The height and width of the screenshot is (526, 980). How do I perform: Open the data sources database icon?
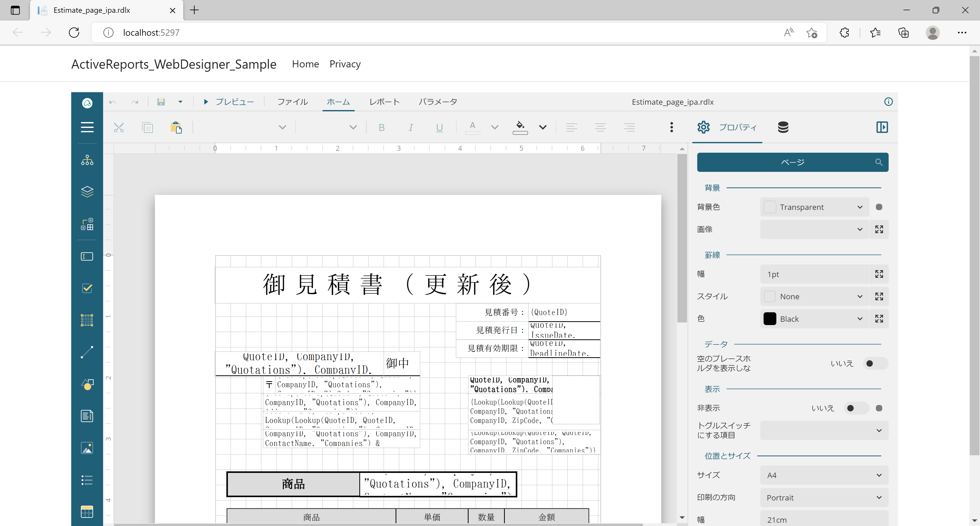point(783,127)
